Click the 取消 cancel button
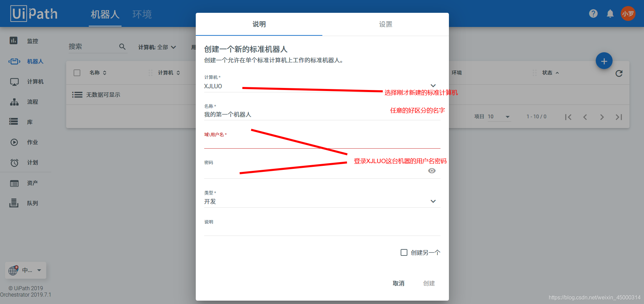644x304 pixels. point(399,283)
